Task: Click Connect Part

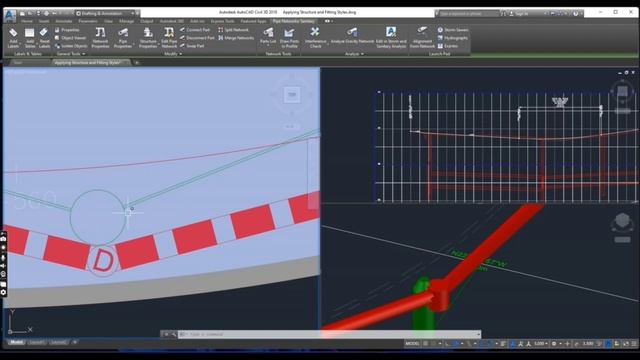Action: pos(195,30)
